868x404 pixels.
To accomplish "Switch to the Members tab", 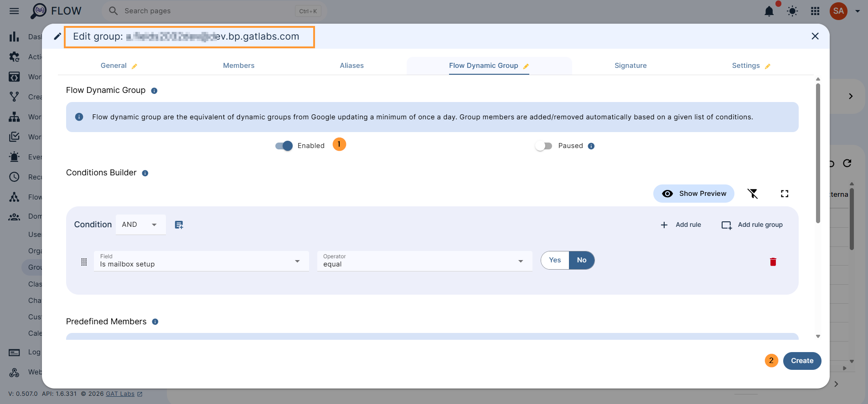I will click(x=239, y=66).
